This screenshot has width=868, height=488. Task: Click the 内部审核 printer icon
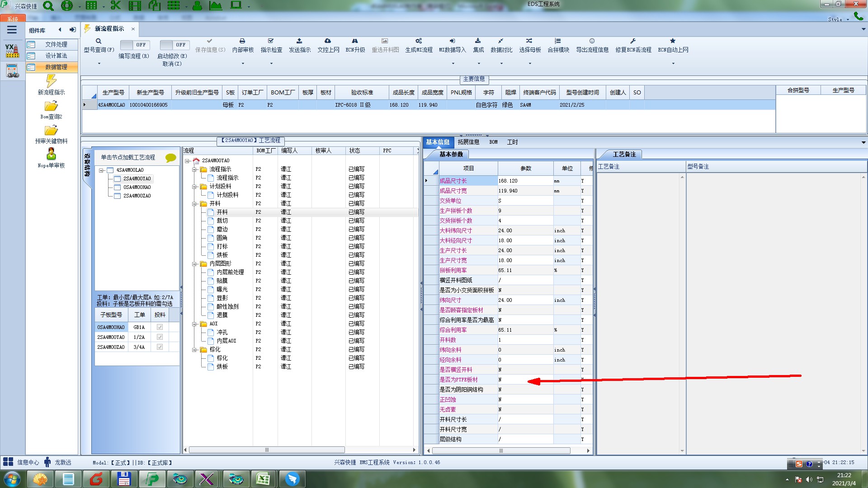tap(242, 41)
